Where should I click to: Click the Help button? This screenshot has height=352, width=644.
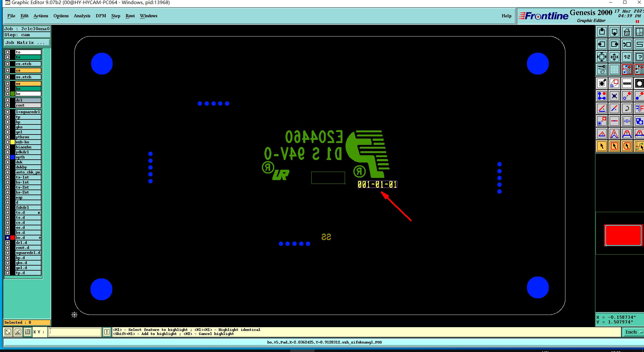(506, 16)
